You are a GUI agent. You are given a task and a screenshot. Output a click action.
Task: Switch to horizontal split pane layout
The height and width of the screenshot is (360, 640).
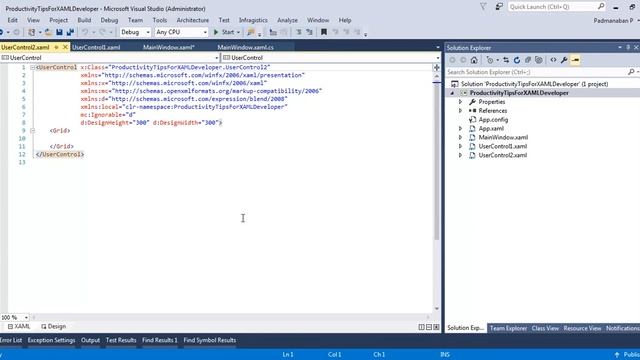coord(429,327)
